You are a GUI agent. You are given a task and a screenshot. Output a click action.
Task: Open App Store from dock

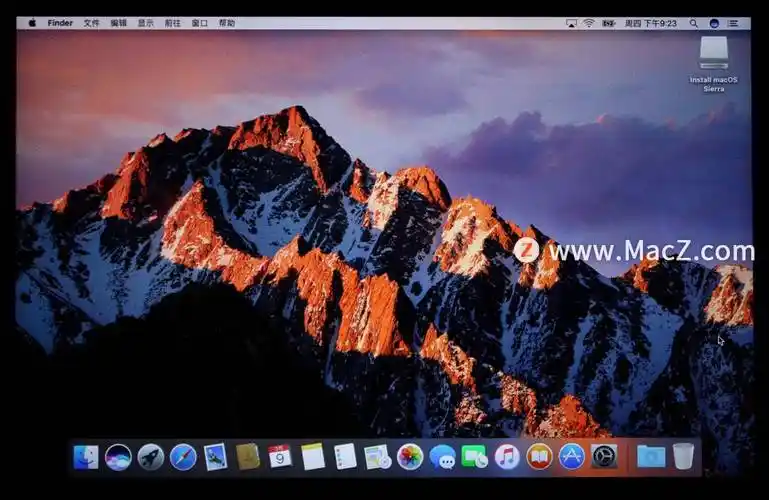(571, 457)
